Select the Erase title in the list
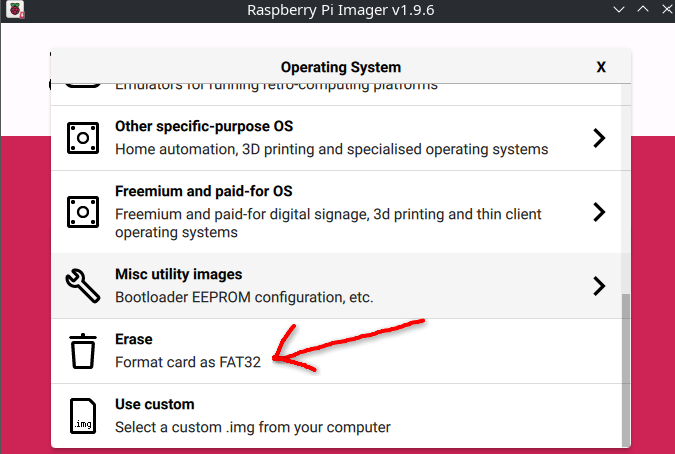The height and width of the screenshot is (454, 675). click(134, 339)
